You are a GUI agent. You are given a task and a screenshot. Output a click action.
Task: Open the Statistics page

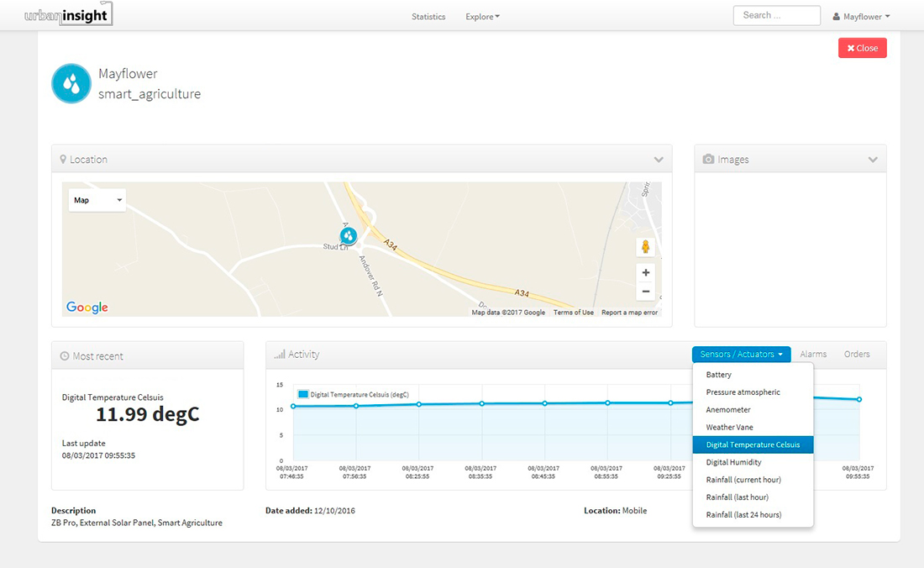[x=428, y=17]
